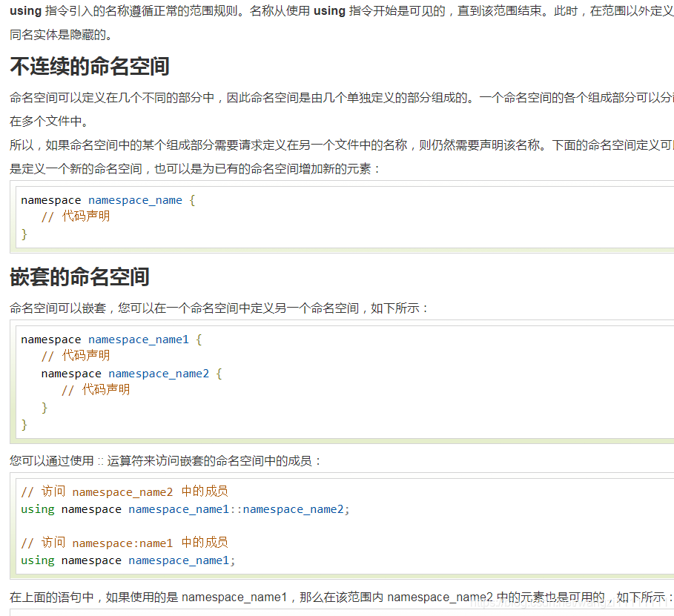This screenshot has height=616, width=674.
Task: Click the line 同名实体是隐藏的。
Action: 61,35
